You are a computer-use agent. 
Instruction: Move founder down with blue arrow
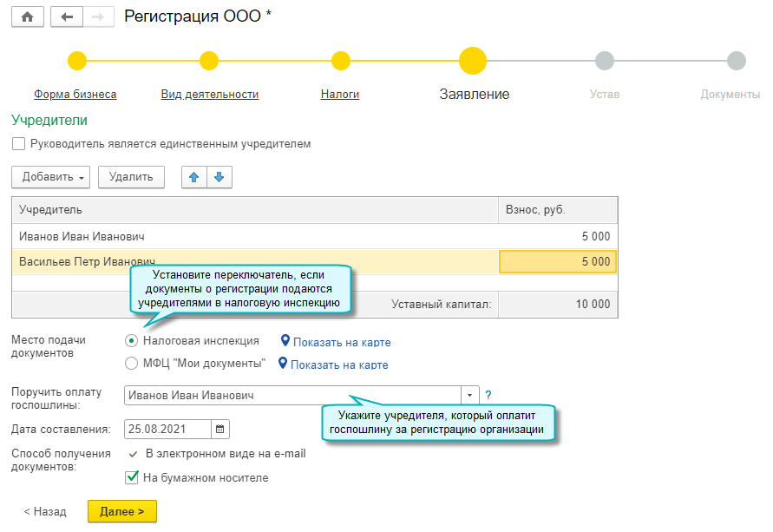pos(219,177)
